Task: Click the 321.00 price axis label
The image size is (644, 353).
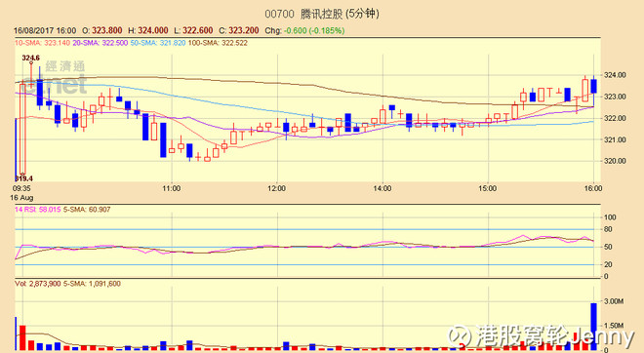Action: click(x=615, y=140)
